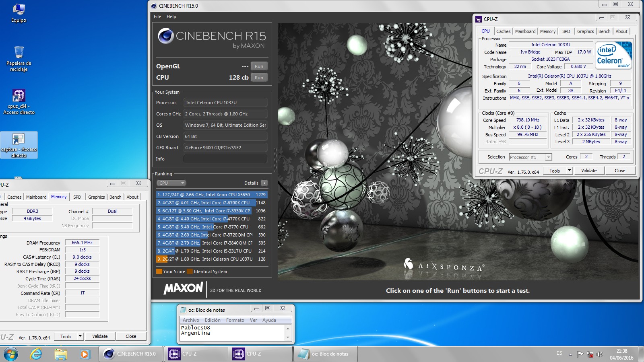This screenshot has height=362, width=644.
Task: Click Tools button in right CPU-Z window
Action: [555, 171]
